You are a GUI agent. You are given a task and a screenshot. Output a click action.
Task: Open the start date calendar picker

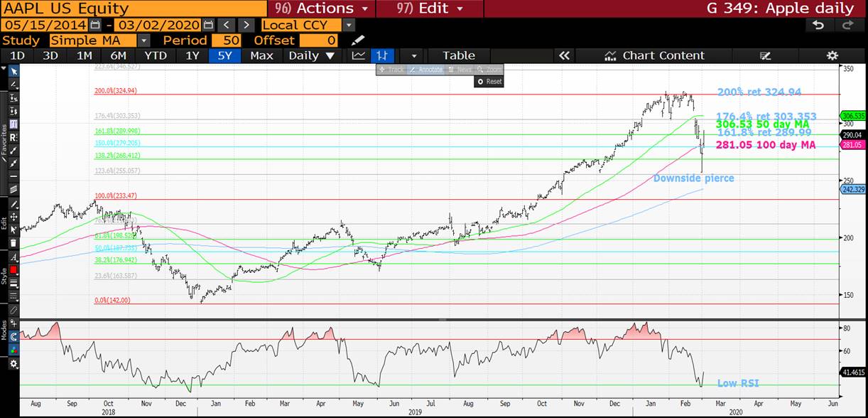(x=94, y=25)
